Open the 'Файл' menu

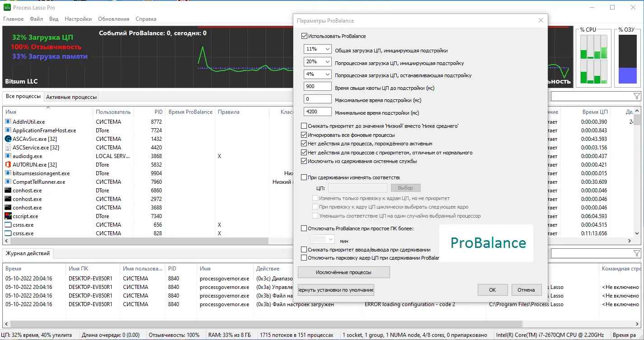(37, 19)
